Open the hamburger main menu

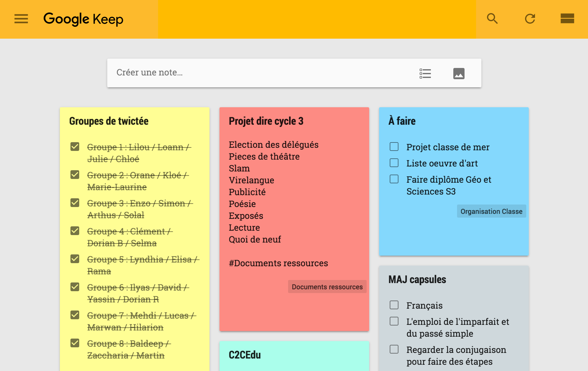(x=21, y=19)
